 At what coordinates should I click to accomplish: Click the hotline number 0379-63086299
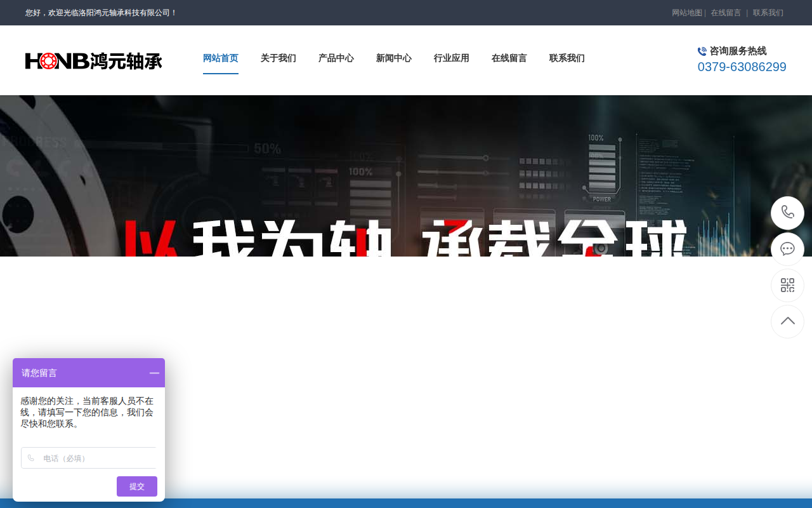[x=742, y=67]
